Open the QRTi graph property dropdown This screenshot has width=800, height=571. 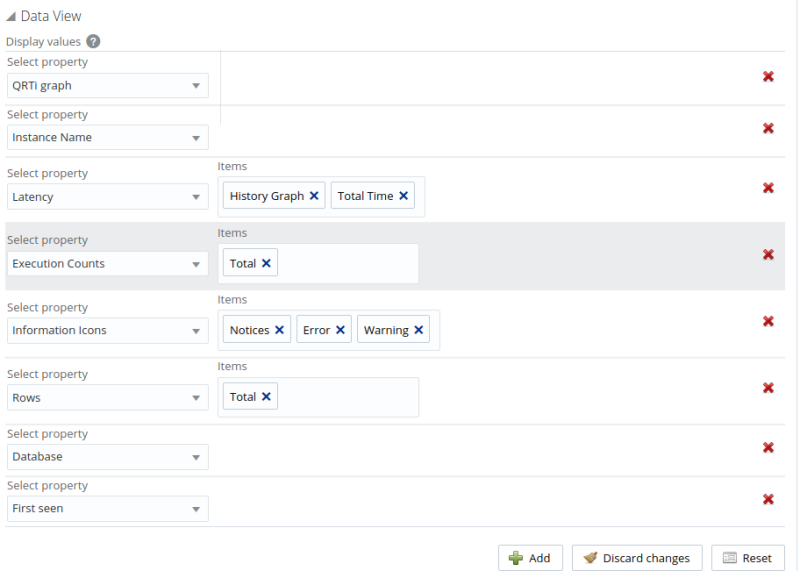(108, 86)
